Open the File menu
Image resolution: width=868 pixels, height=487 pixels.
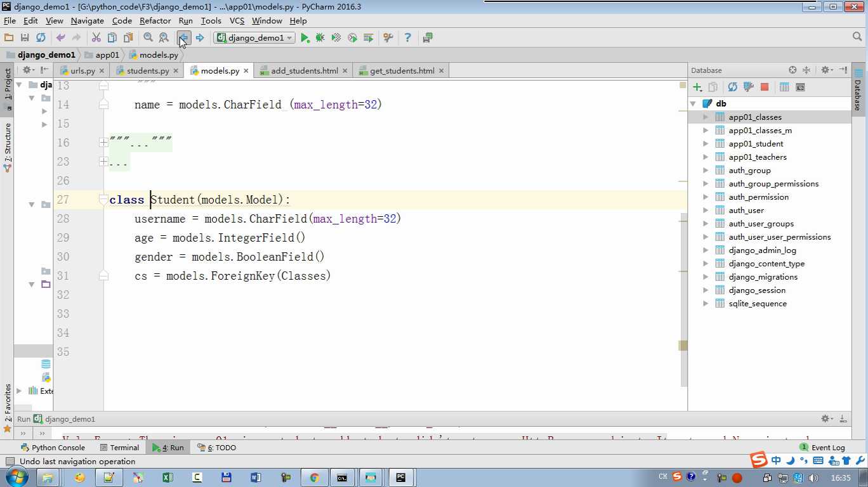click(9, 21)
